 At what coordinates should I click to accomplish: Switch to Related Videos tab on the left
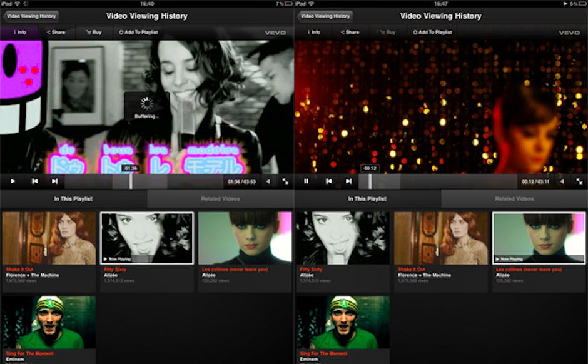tap(220, 199)
